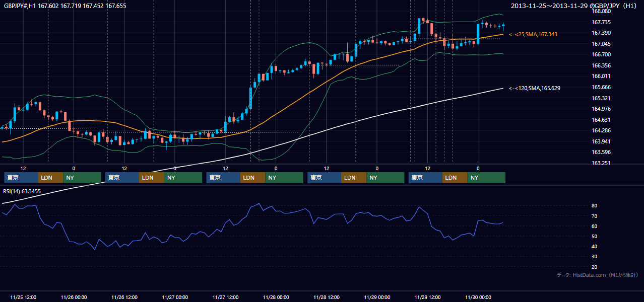Click the 163.941 price axis label

(x=601, y=141)
